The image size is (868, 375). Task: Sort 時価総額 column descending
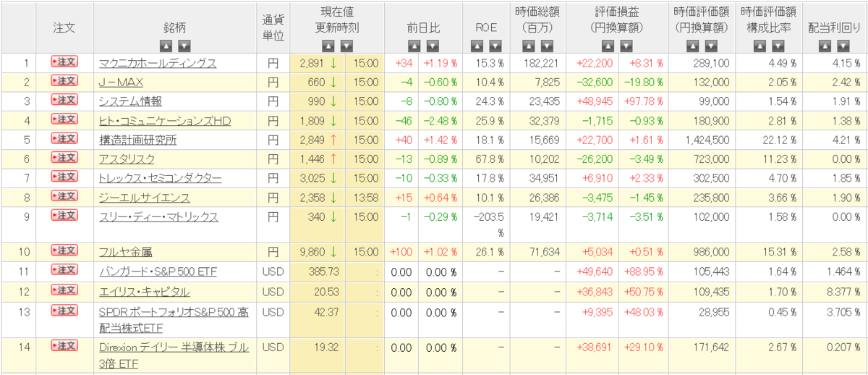click(x=548, y=46)
